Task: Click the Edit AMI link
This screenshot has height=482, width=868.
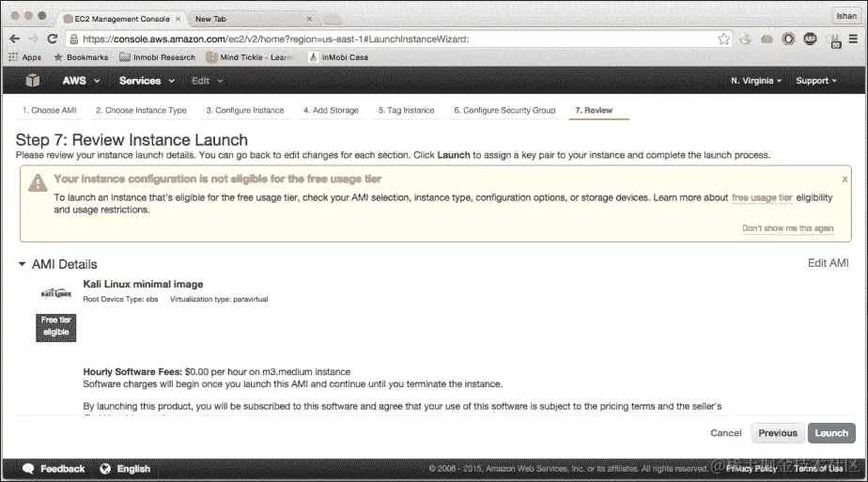Action: (829, 263)
